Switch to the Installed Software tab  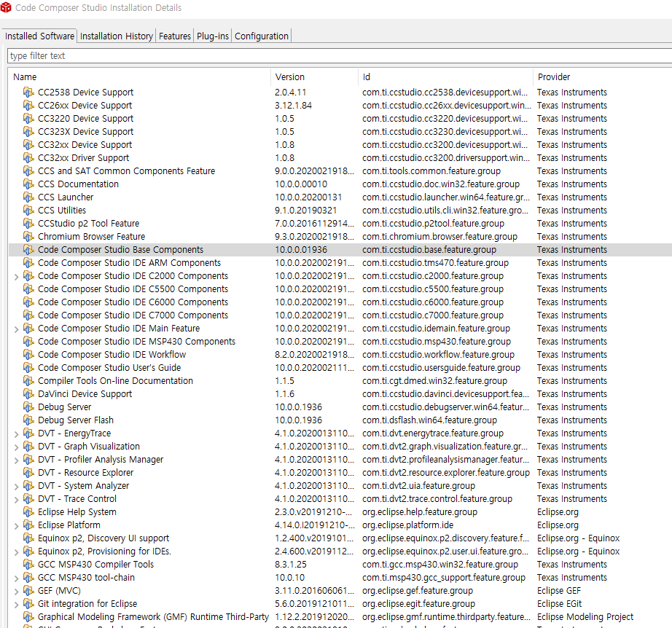coord(39,36)
